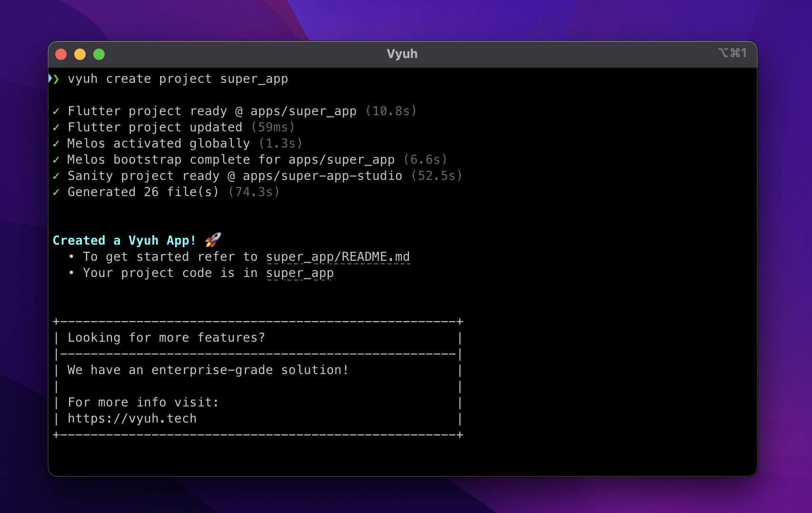Click the Looking for more features box header
This screenshot has height=513, width=812.
pyautogui.click(x=167, y=337)
